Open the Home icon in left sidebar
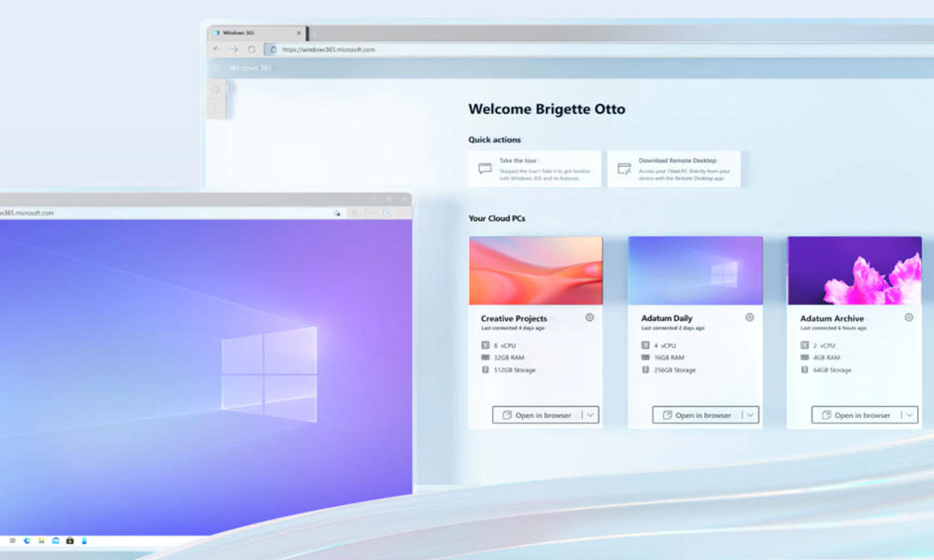 click(216, 90)
